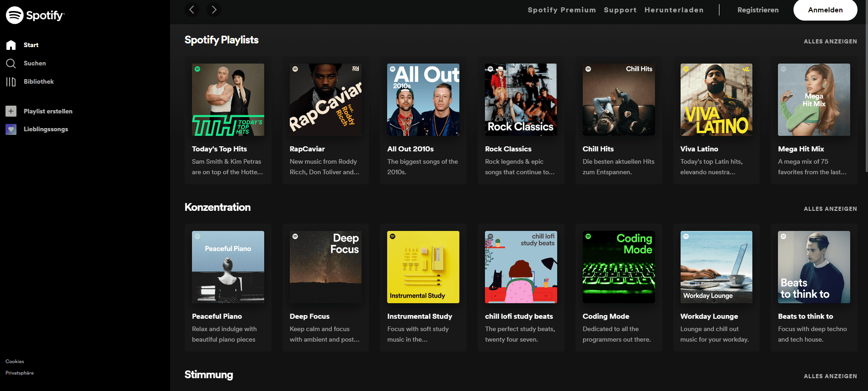The height and width of the screenshot is (391, 868).
Task: Click the Herunterladen link
Action: click(x=674, y=10)
